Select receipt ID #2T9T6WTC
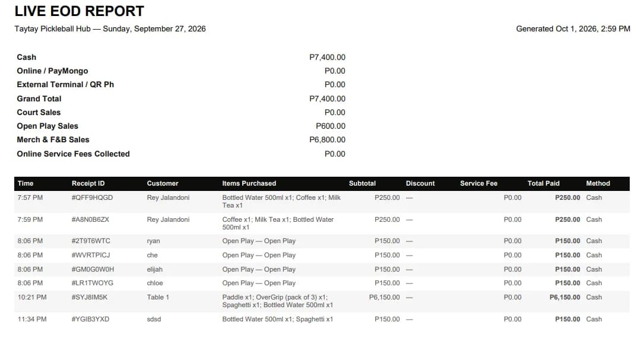The width and height of the screenshot is (644, 357). click(91, 241)
